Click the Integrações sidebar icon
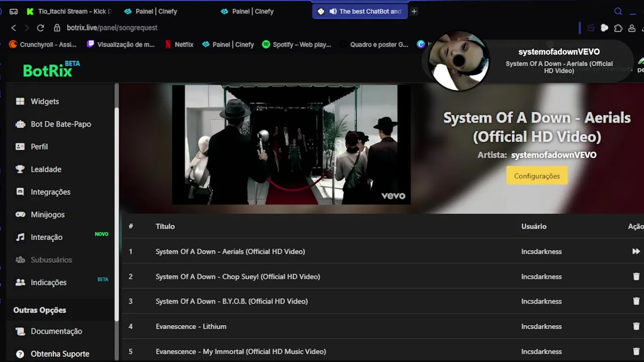Viewport: 644px width, 362px height. point(20,192)
